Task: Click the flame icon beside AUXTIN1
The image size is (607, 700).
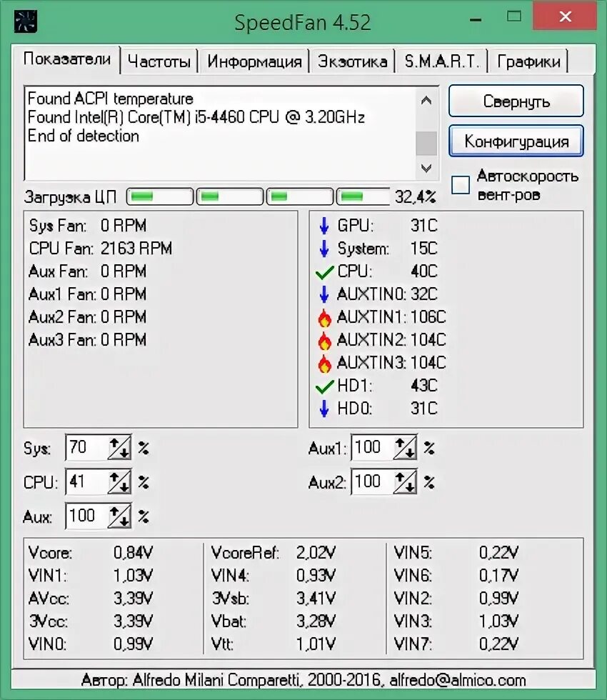Action: pyautogui.click(x=324, y=317)
